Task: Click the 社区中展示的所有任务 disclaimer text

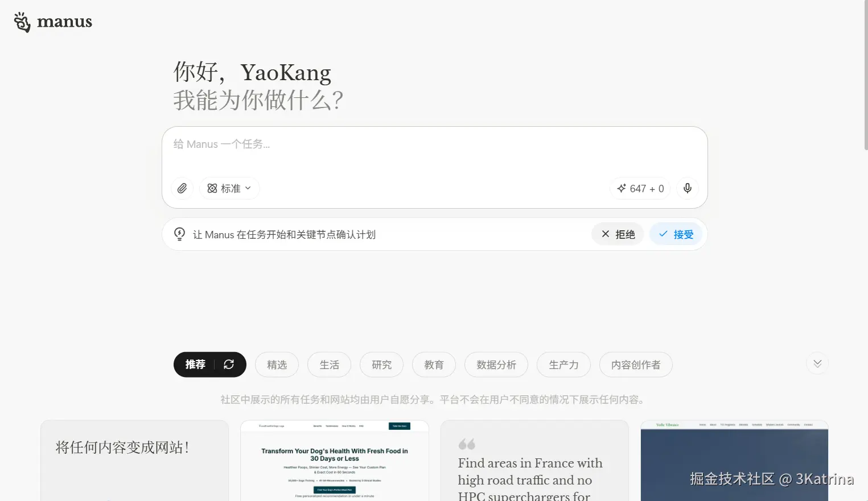Action: (x=434, y=400)
